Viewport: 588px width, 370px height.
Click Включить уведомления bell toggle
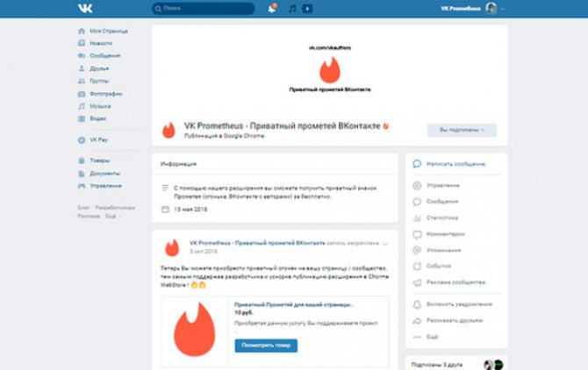(x=417, y=304)
